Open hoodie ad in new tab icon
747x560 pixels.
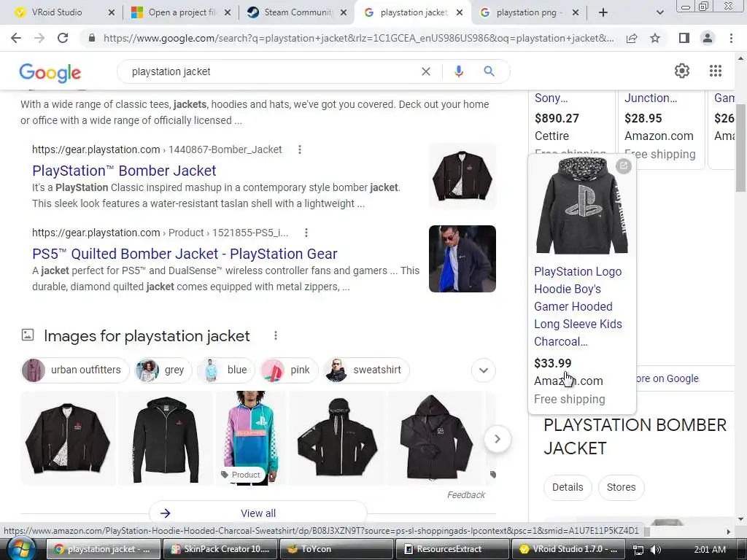click(623, 166)
